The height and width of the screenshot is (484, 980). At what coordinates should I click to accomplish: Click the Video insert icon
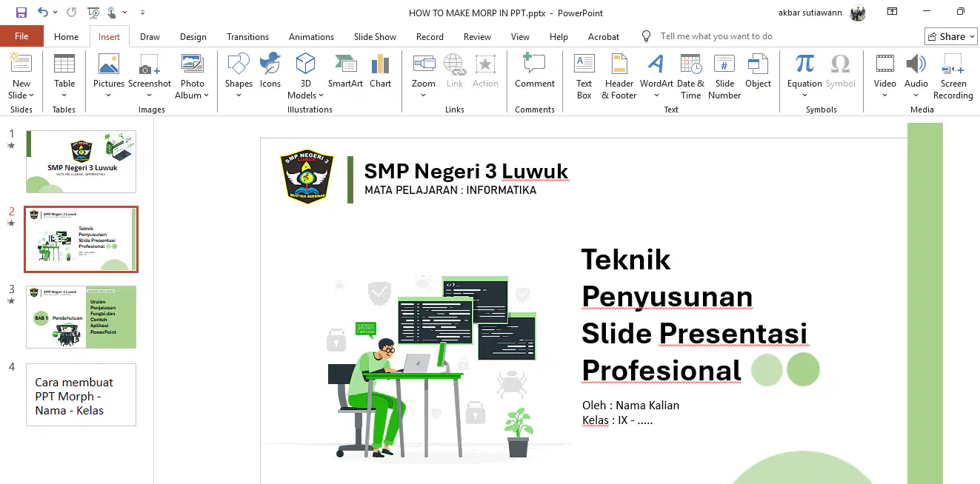click(x=884, y=64)
